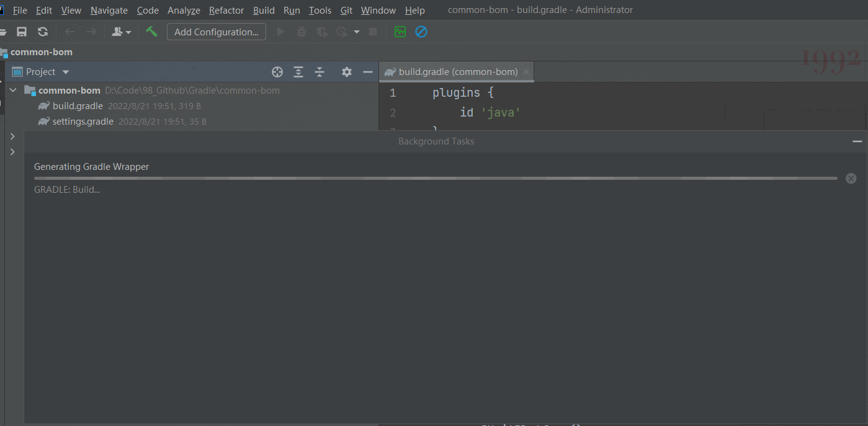Open the Git menu
This screenshot has width=868, height=426.
tap(346, 10)
